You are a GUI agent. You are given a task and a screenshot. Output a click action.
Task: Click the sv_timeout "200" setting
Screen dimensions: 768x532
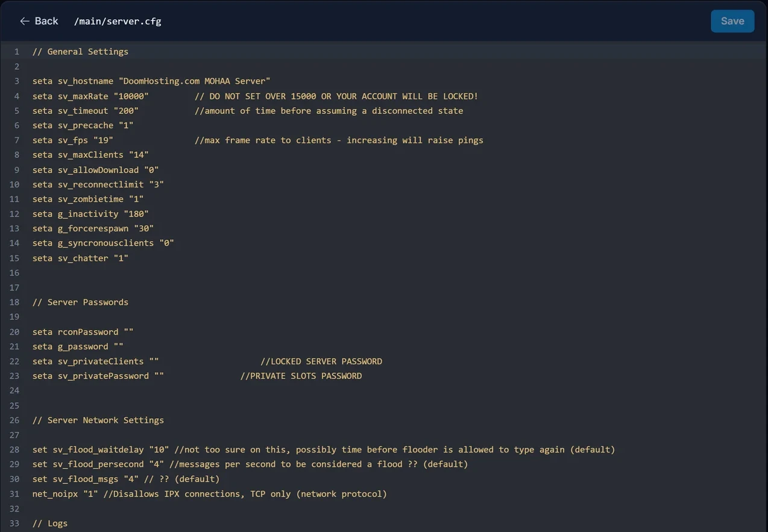(86, 111)
